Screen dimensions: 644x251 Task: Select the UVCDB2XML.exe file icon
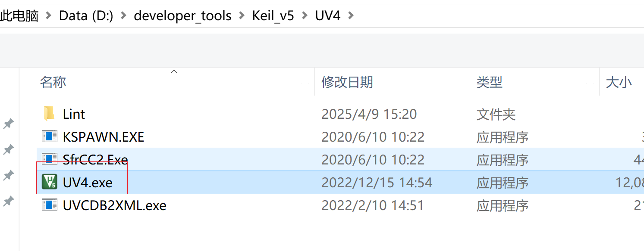point(50,205)
